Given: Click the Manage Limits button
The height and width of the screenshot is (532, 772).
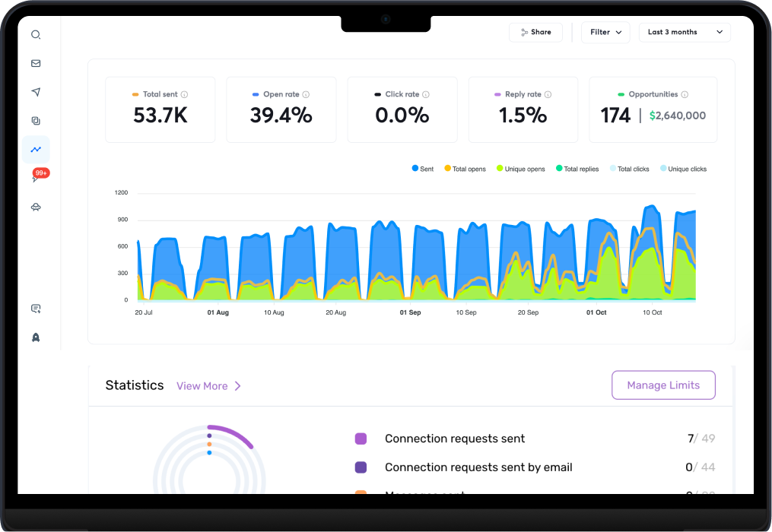Looking at the screenshot, I should pyautogui.click(x=663, y=385).
